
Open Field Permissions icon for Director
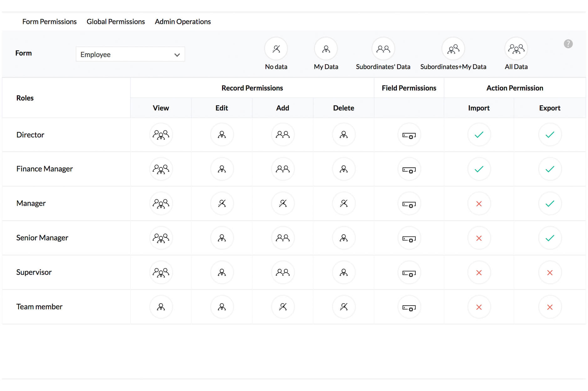409,135
